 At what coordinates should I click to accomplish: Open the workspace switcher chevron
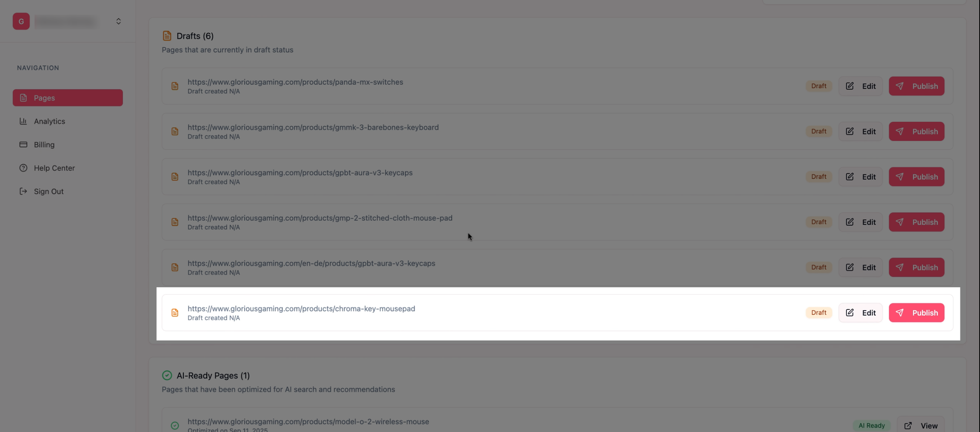click(118, 21)
